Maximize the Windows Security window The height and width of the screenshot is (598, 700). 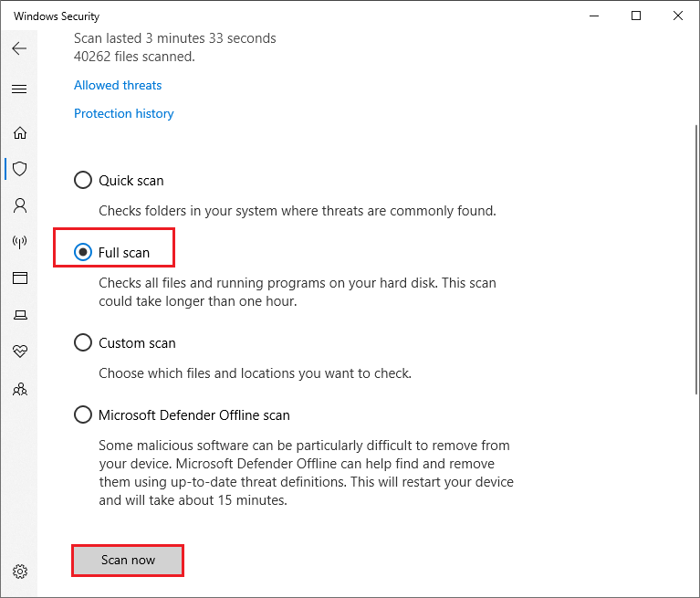(636, 16)
